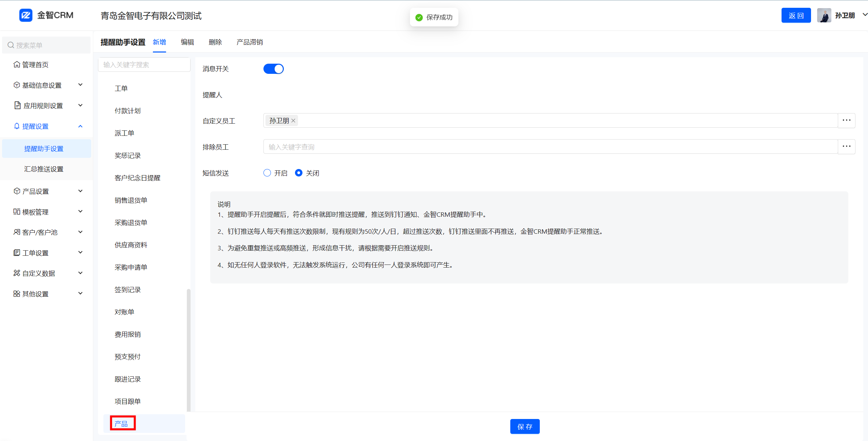Select the 开启 radio for 短信发送

coord(267,173)
